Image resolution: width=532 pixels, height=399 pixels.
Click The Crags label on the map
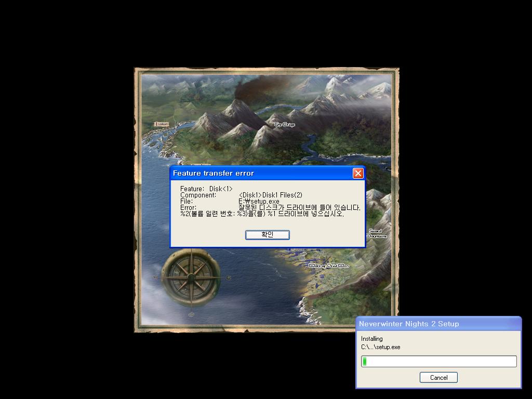pyautogui.click(x=284, y=125)
